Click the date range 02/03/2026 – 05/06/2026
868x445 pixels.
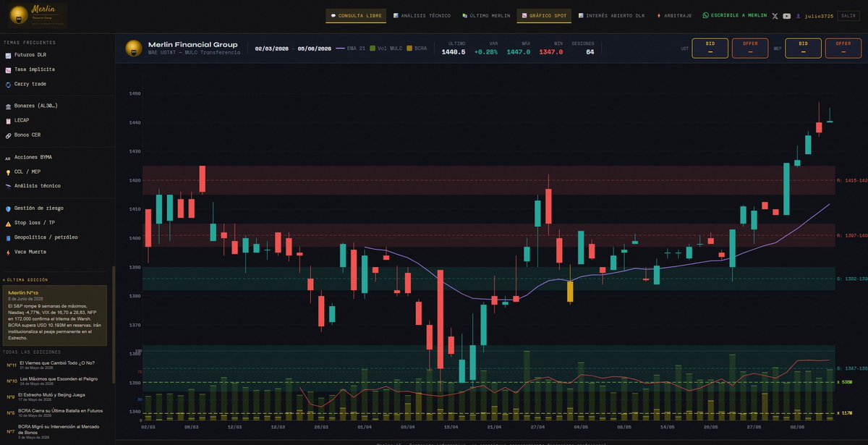coord(293,48)
